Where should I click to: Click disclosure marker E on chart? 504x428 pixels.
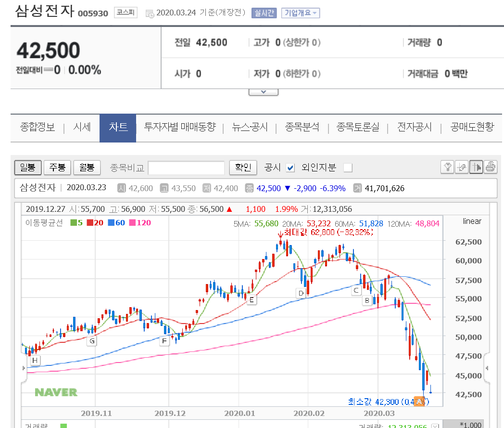point(252,300)
